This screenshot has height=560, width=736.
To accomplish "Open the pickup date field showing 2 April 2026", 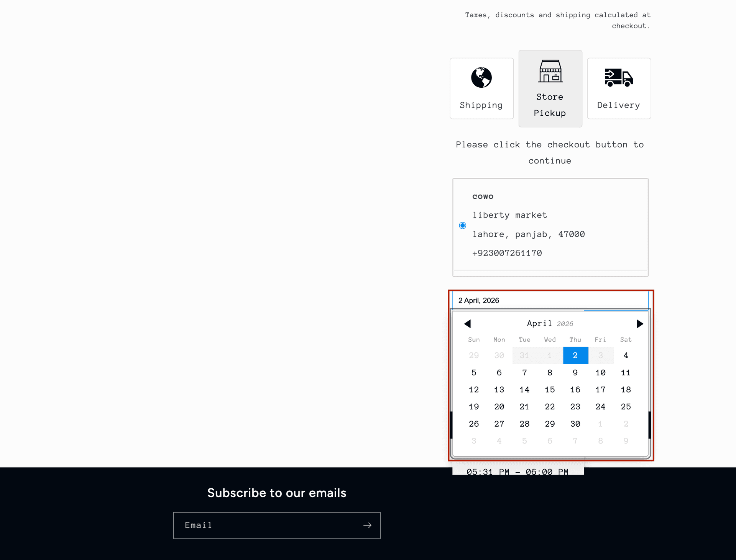I will click(550, 300).
